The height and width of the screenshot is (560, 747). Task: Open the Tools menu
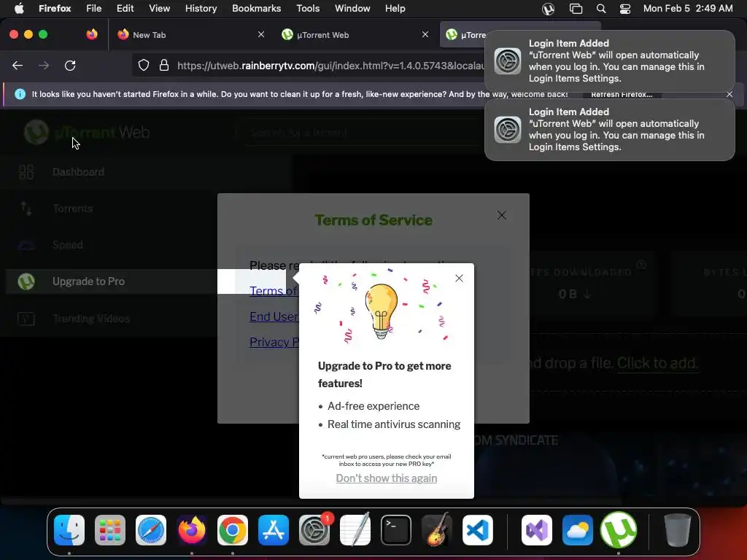click(x=309, y=8)
